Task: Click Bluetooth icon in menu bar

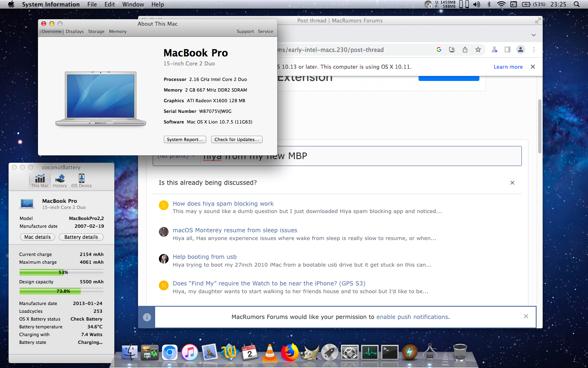Action: click(489, 4)
